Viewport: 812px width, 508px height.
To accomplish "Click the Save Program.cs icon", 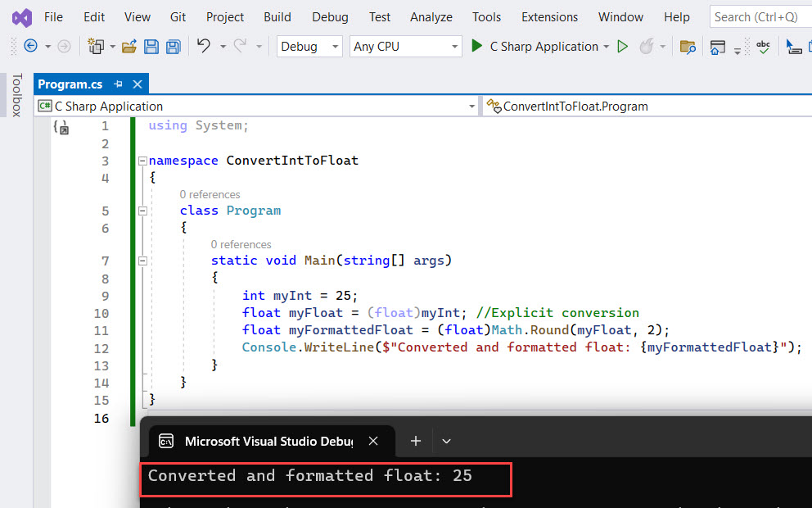I will coord(151,47).
